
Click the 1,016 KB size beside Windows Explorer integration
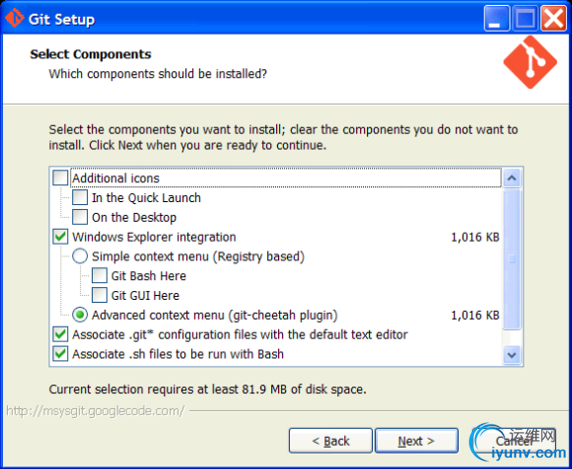475,237
